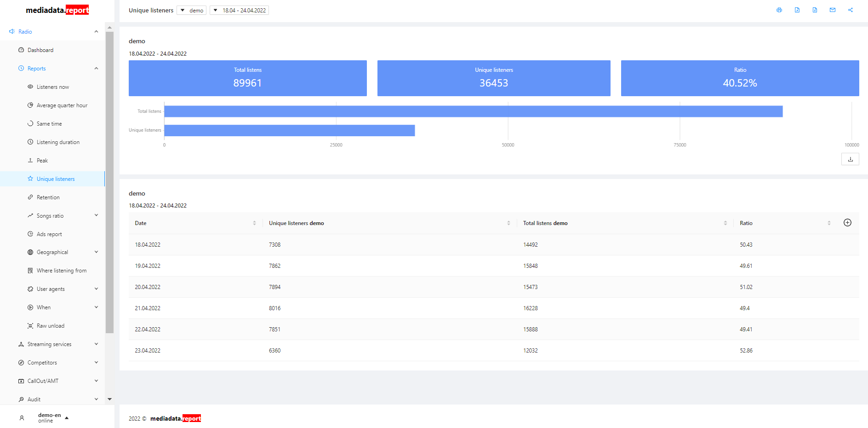Click the Unique listeners 36453 card
Screen dimensions: 868x428
click(494, 78)
